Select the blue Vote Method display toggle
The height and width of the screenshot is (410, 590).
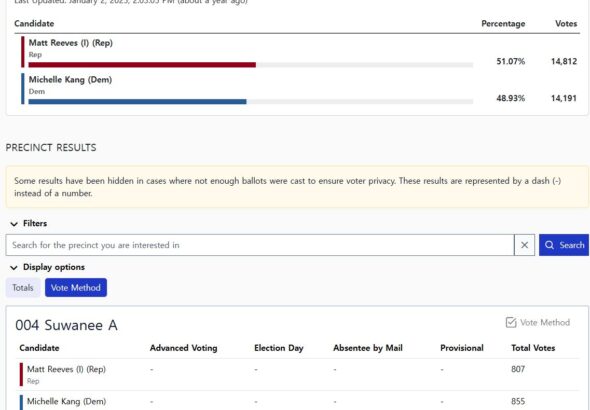(x=76, y=288)
